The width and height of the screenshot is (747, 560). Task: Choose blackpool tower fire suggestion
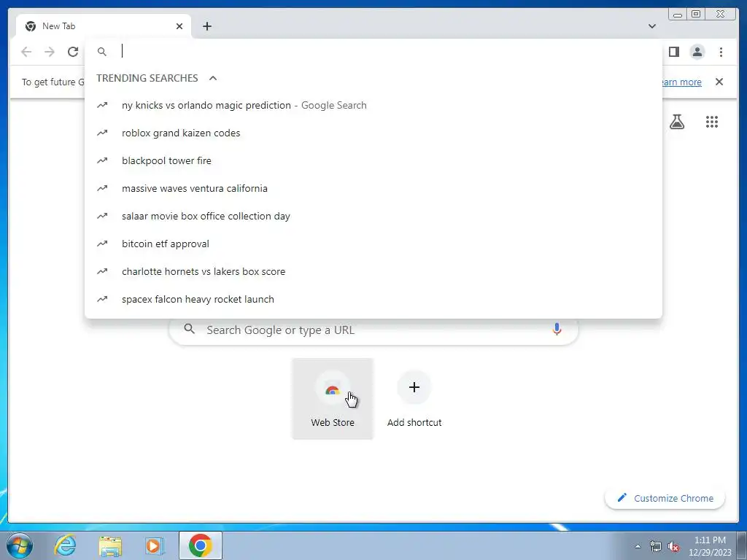point(373,160)
